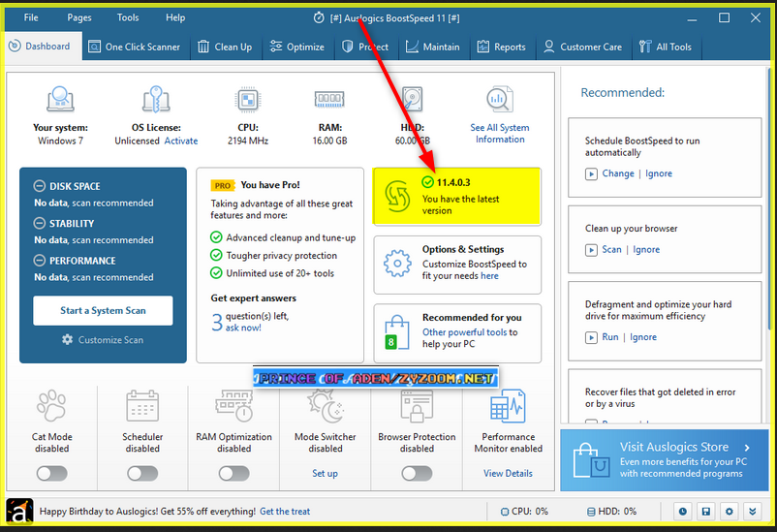Click the Your system computer icon
Screen dimensions: 777x532
tap(60, 99)
